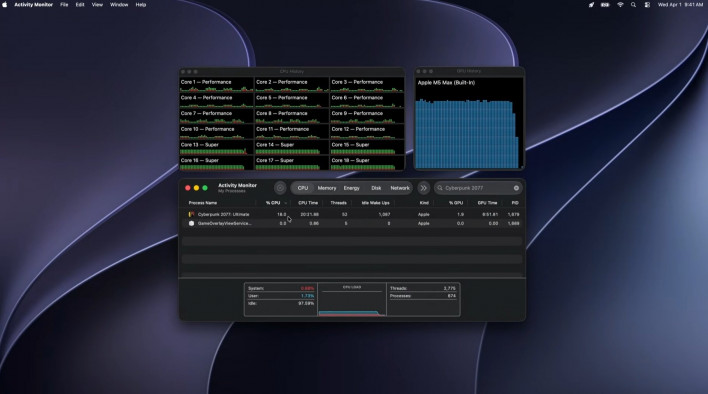Switch to the Memory tab
This screenshot has height=394, width=708.
tap(327, 188)
